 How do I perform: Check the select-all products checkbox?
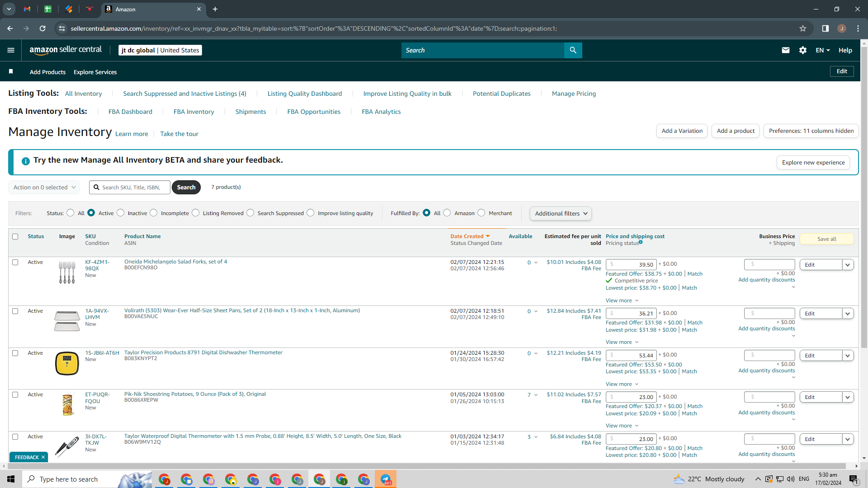(x=15, y=236)
